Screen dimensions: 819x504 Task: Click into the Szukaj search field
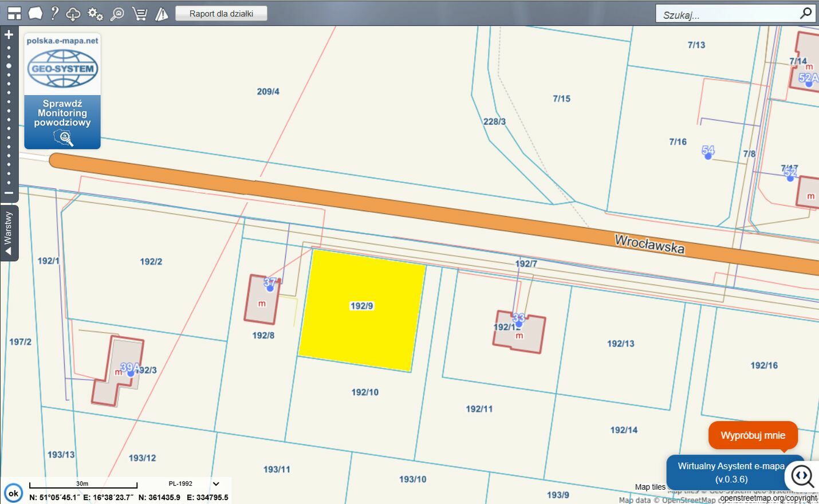(726, 14)
